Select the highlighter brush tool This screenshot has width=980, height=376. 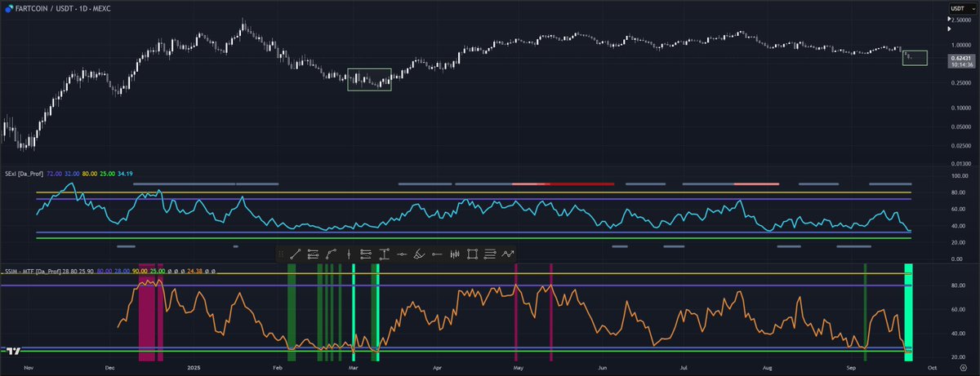click(419, 254)
